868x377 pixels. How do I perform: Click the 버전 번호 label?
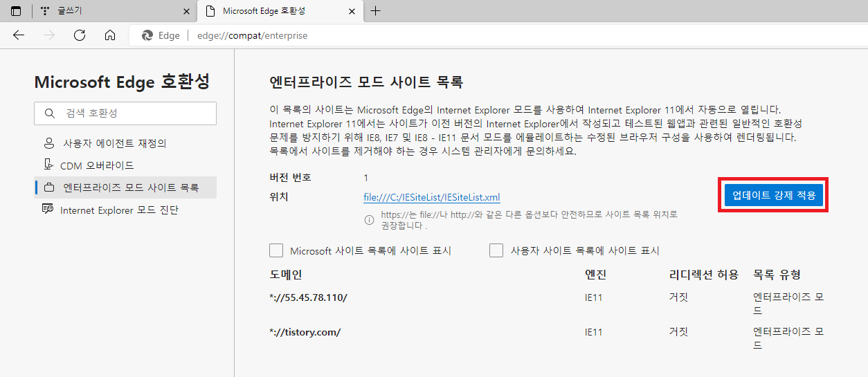290,177
